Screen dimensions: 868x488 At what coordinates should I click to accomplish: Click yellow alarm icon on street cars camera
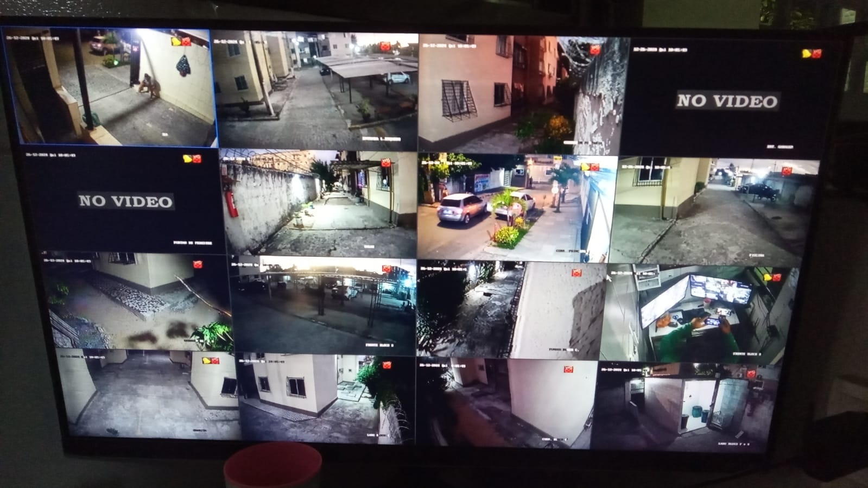pos(585,167)
